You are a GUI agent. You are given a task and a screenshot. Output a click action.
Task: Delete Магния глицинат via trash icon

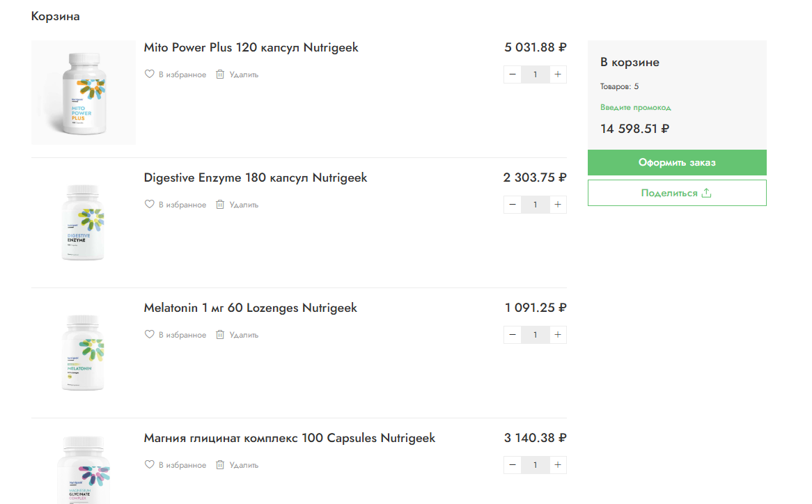[220, 465]
